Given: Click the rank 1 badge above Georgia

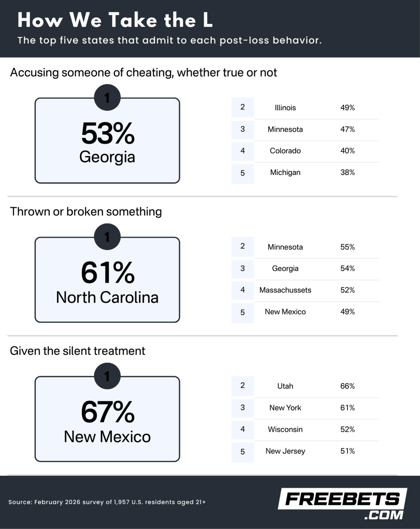Looking at the screenshot, I should [107, 98].
